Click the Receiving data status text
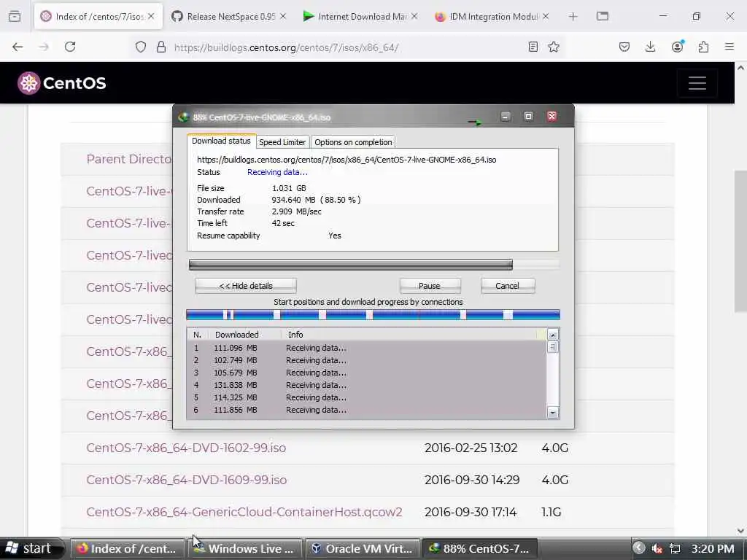The image size is (747, 560). point(277,172)
